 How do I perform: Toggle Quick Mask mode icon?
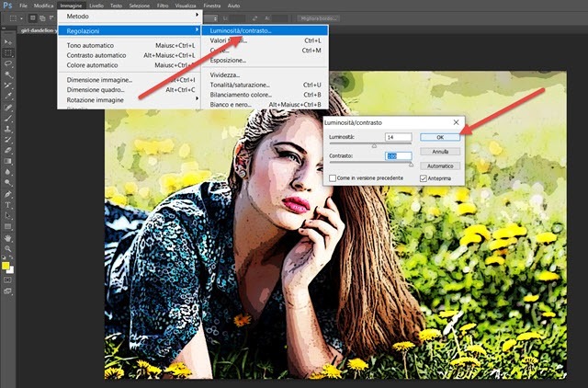(x=8, y=280)
